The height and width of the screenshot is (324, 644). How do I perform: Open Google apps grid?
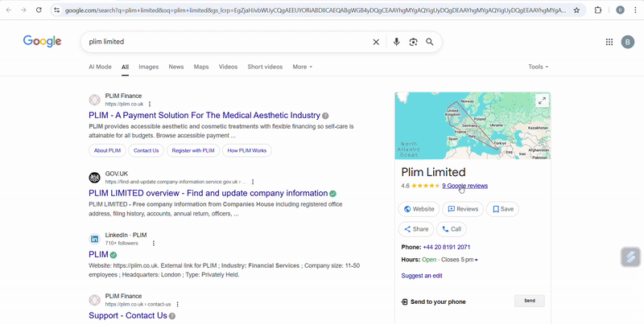609,42
